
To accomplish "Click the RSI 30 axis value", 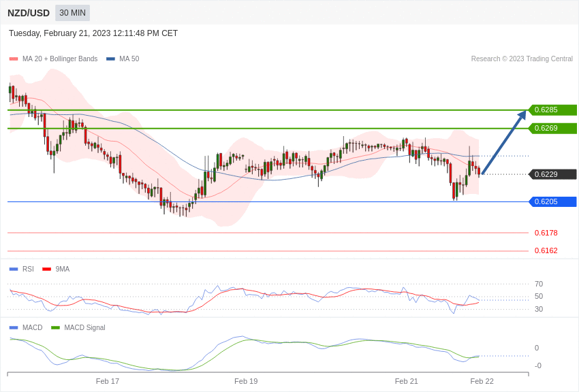I will (x=539, y=309).
